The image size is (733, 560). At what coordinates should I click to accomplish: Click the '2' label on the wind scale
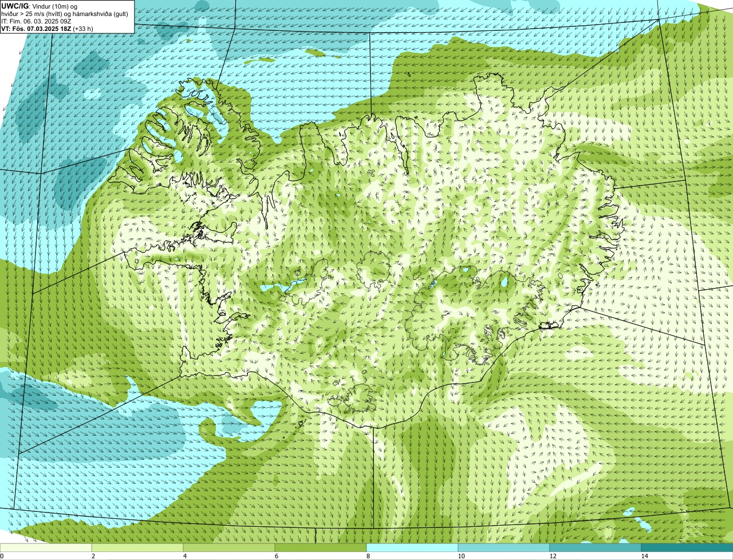point(93,556)
